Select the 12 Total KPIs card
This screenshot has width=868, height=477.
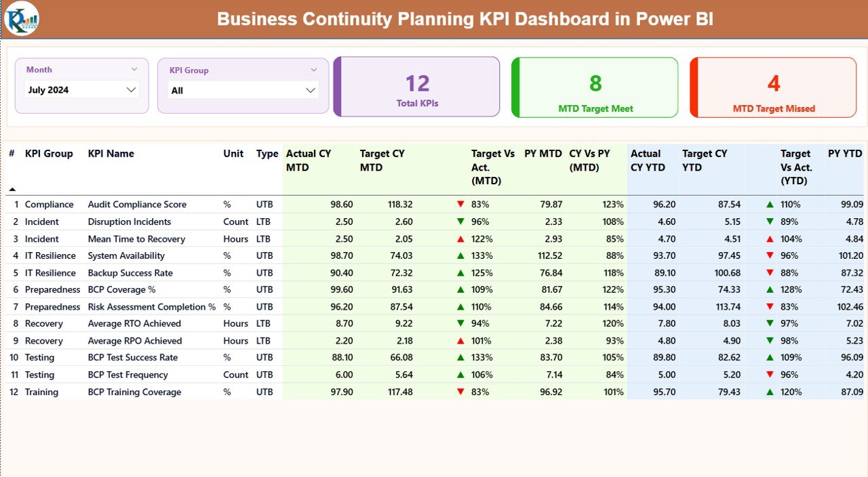coord(416,86)
